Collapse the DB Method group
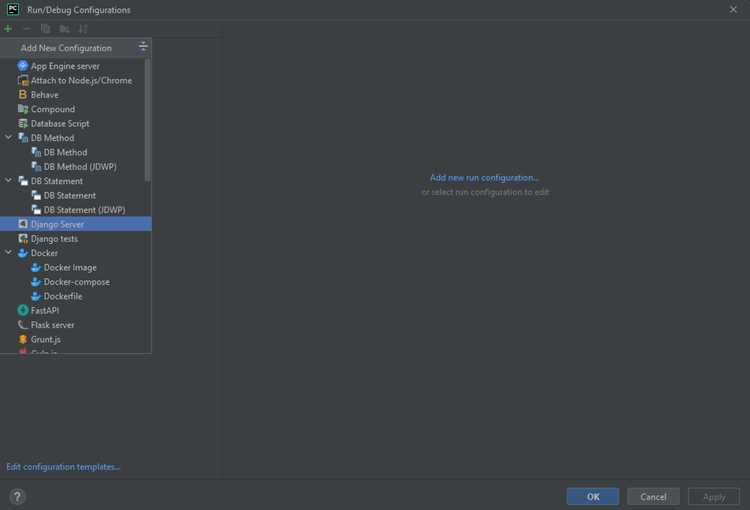This screenshot has height=510, width=750. (8, 137)
